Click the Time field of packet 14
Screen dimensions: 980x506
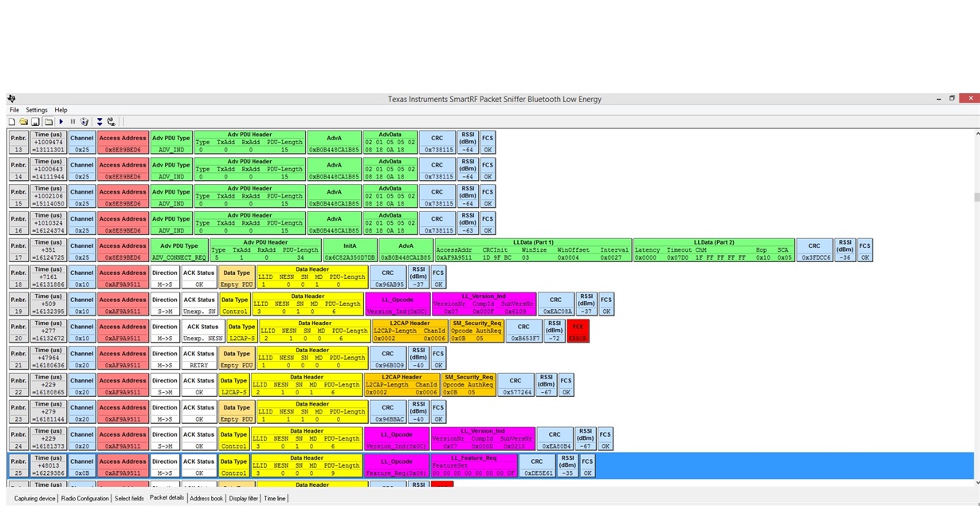click(48, 170)
